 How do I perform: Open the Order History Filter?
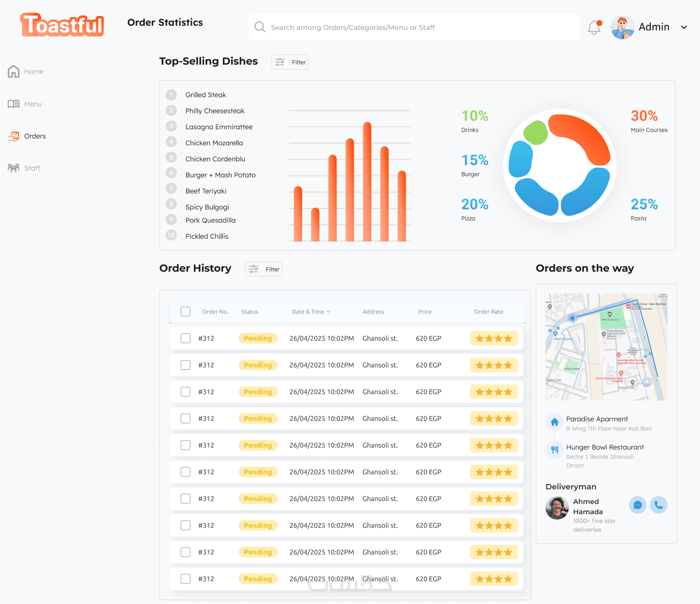264,269
